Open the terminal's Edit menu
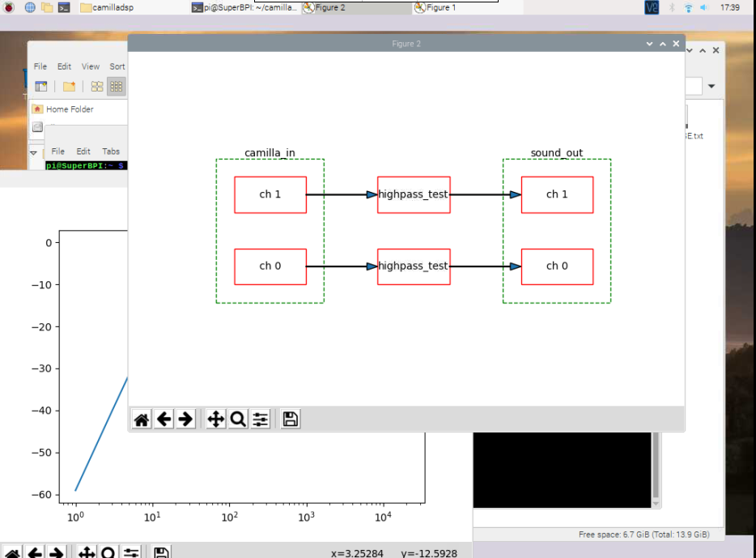The height and width of the screenshot is (558, 756). (83, 151)
